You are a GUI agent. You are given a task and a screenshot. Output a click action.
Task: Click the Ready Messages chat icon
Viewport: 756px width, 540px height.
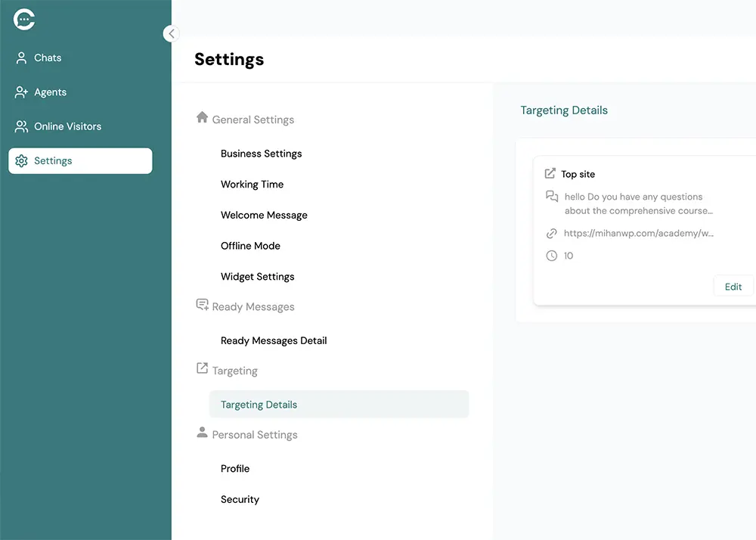pos(202,305)
